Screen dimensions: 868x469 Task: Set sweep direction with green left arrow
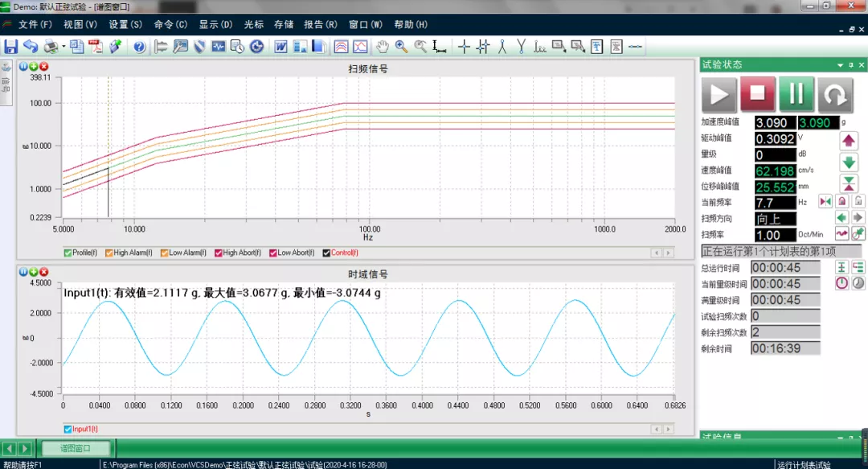click(x=842, y=218)
